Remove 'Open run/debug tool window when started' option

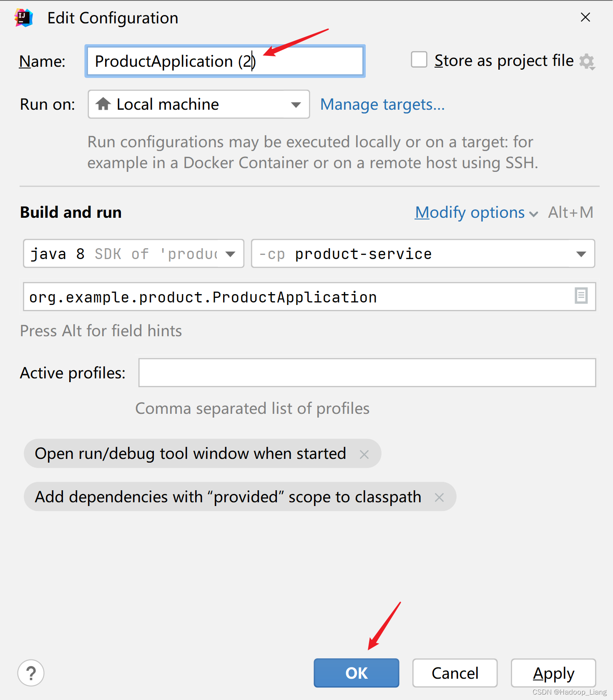364,454
